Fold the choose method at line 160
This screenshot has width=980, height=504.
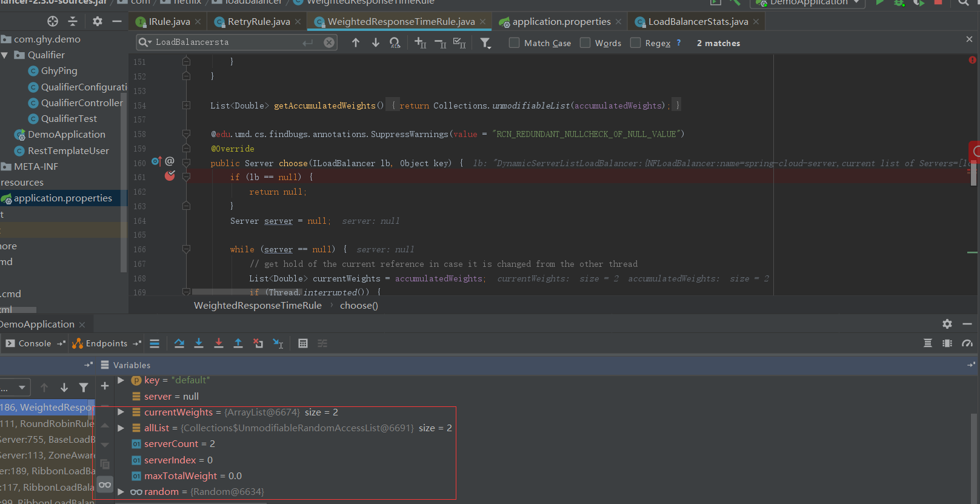click(x=186, y=163)
